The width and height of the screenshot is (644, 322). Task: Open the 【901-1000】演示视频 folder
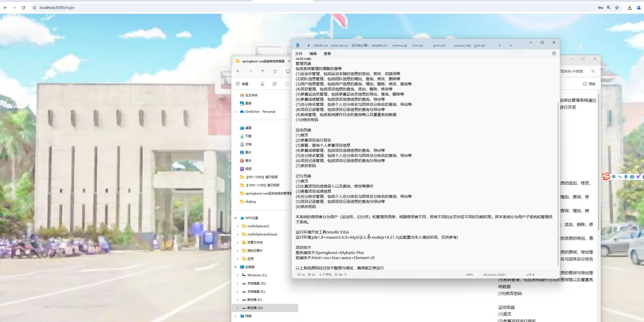[259, 177]
